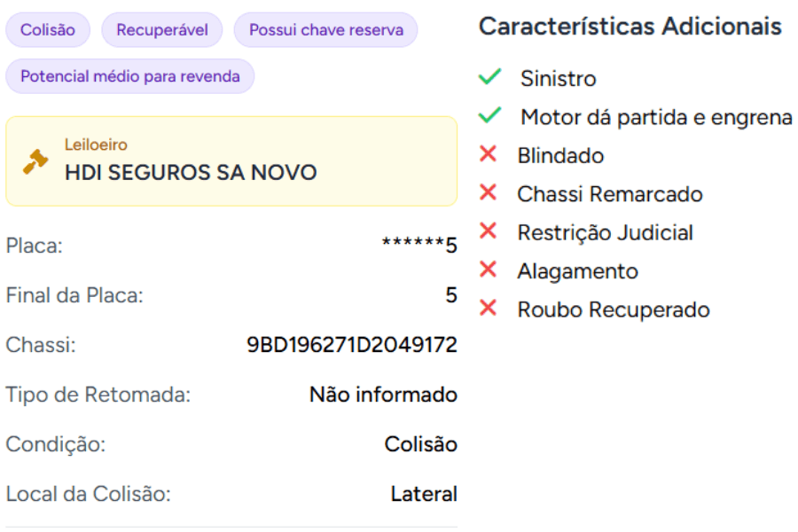Select the red X next to Chassi Remarcado
This screenshot has width=798, height=532.
click(490, 193)
